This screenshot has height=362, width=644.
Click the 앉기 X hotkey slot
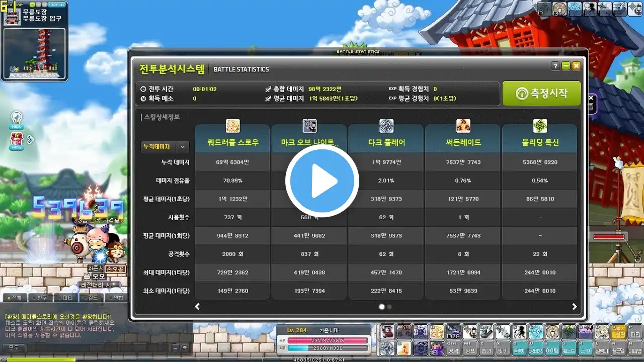click(503, 348)
